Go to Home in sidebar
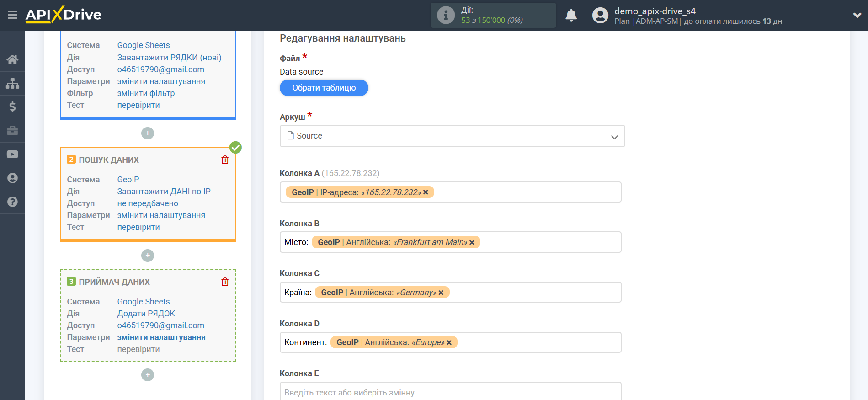868x400 pixels. 12,59
